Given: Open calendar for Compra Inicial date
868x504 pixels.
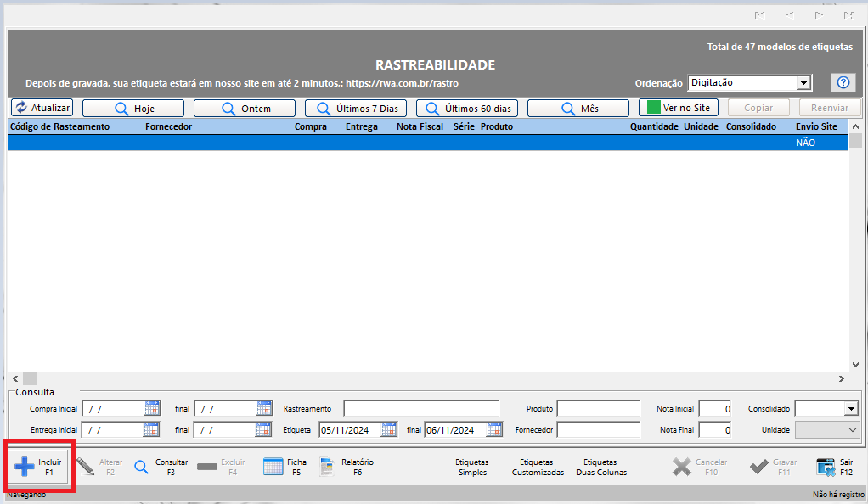Looking at the screenshot, I should (x=152, y=408).
